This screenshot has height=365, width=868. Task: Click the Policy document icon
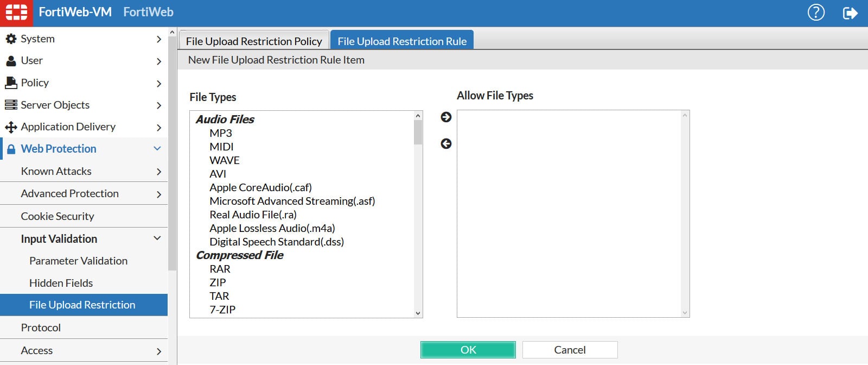pos(11,83)
